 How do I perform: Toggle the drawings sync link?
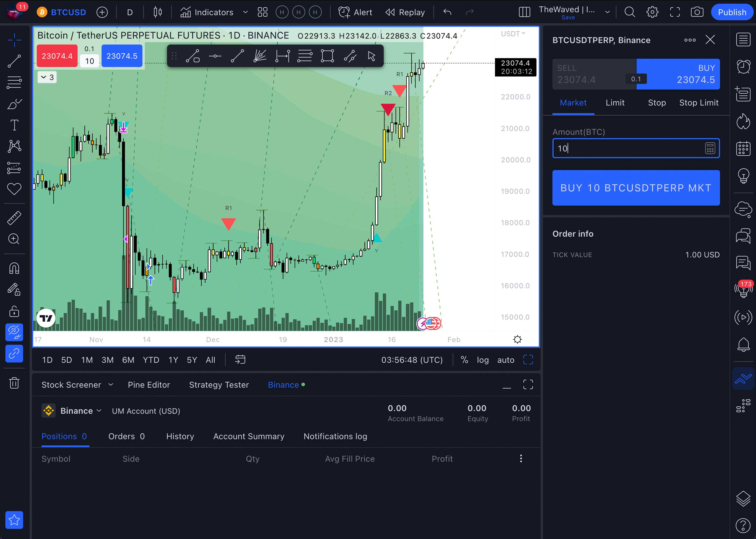(x=14, y=354)
